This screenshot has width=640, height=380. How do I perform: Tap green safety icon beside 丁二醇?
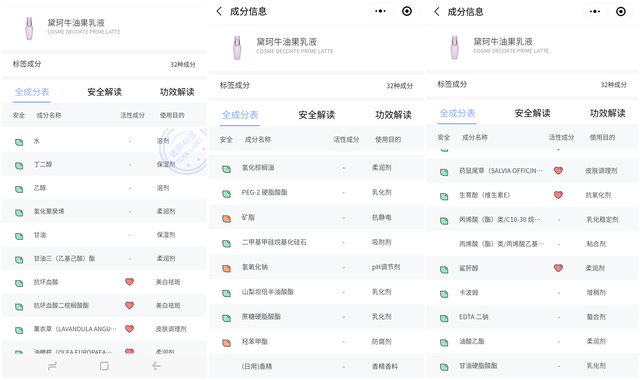19,165
